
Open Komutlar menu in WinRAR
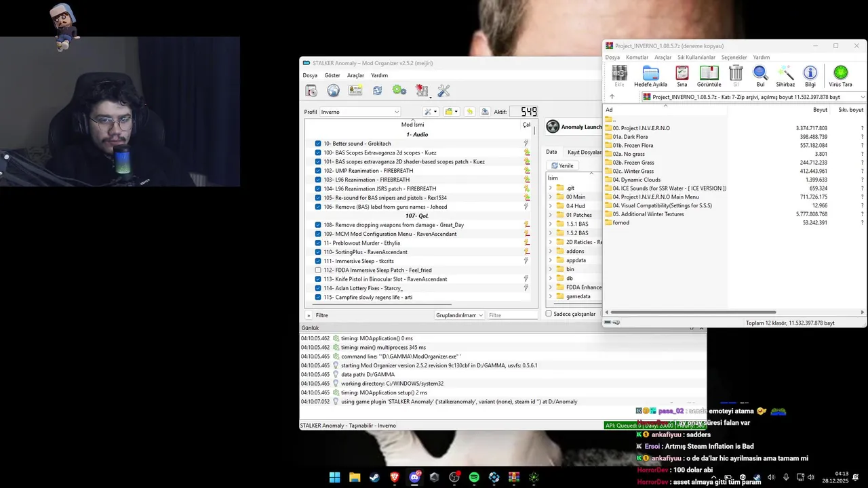[x=637, y=58]
